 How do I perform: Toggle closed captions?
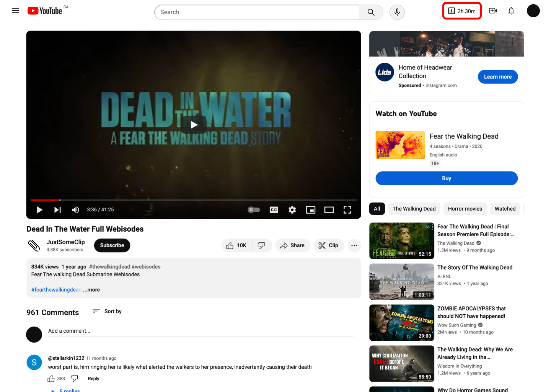274,210
